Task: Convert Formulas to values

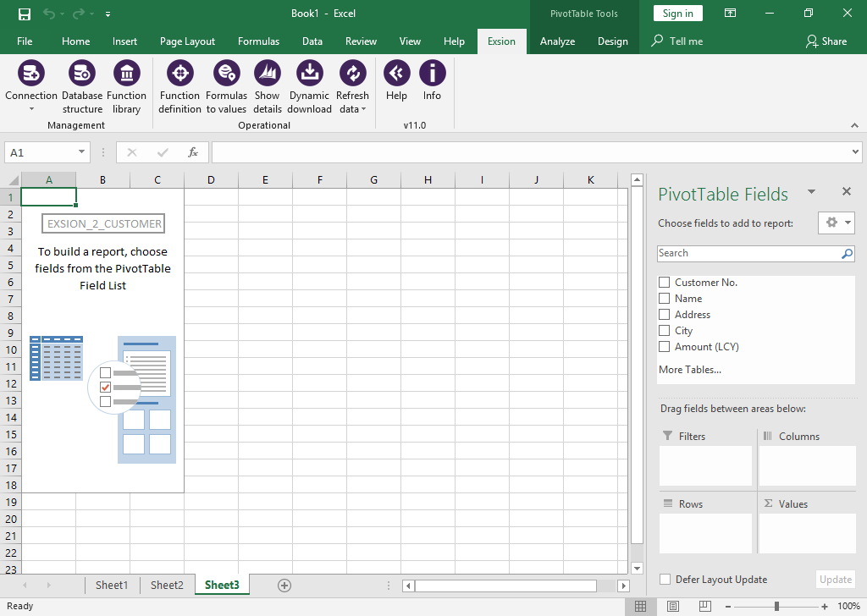Action: coord(226,73)
